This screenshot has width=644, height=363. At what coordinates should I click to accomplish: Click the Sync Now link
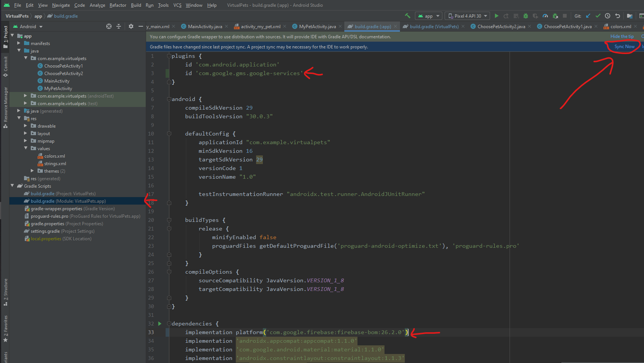624,47
